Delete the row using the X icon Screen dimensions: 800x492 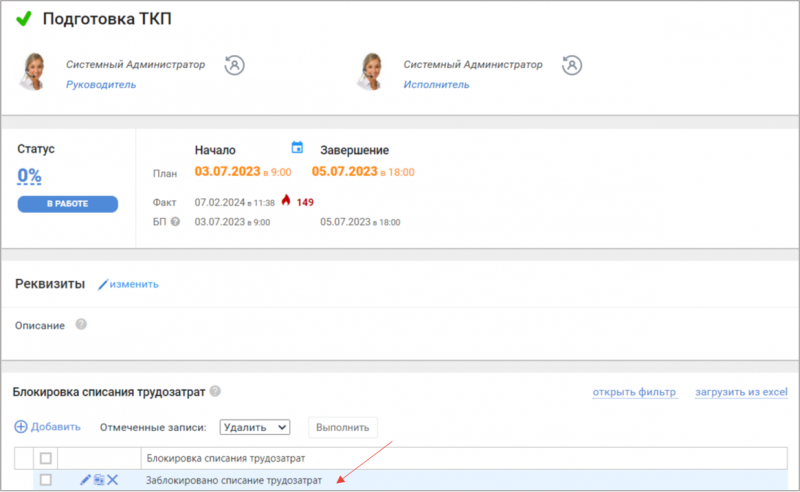(113, 481)
